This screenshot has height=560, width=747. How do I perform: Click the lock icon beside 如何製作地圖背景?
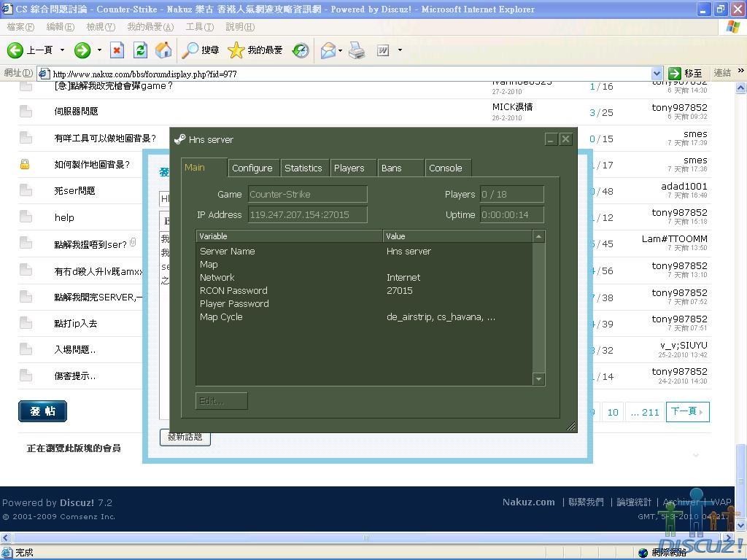tap(25, 164)
